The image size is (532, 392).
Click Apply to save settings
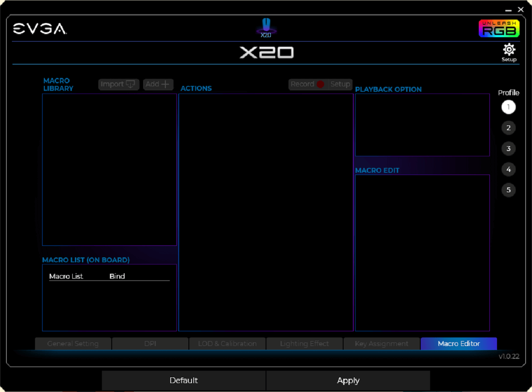[x=348, y=380]
